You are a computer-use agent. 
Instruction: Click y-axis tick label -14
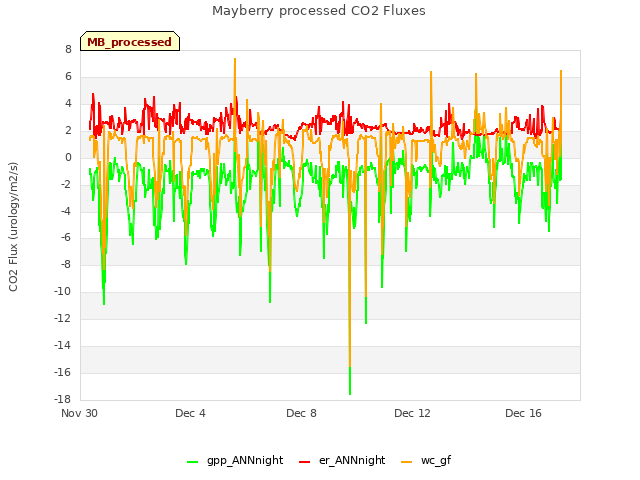[62, 345]
